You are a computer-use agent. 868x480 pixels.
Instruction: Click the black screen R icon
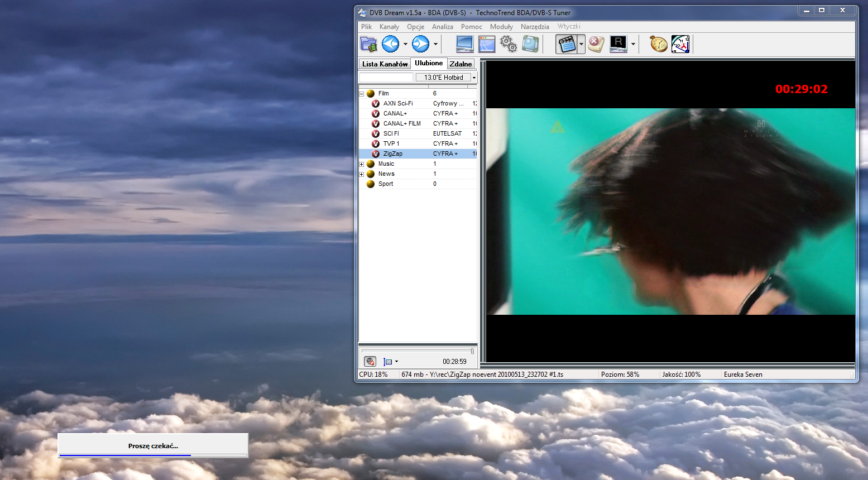coord(618,44)
